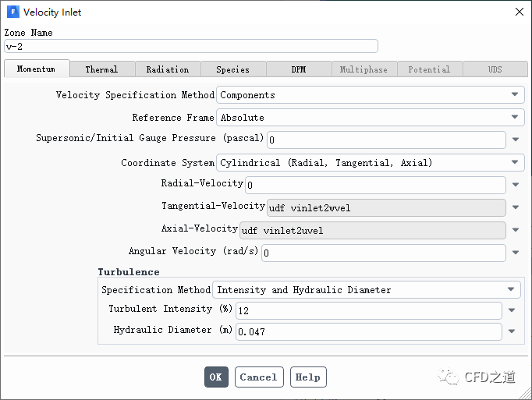This screenshot has height=400, width=532.
Task: Click the Zone Name text field
Action: pyautogui.click(x=191, y=46)
